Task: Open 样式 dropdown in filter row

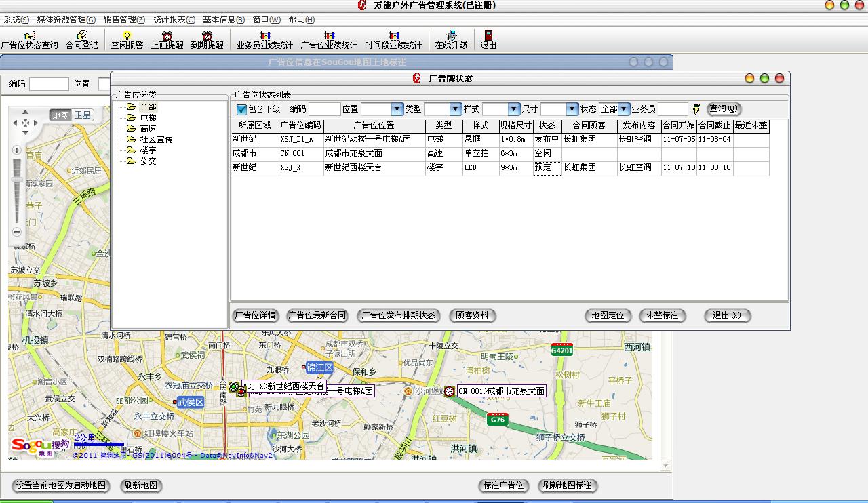Action: [513, 109]
